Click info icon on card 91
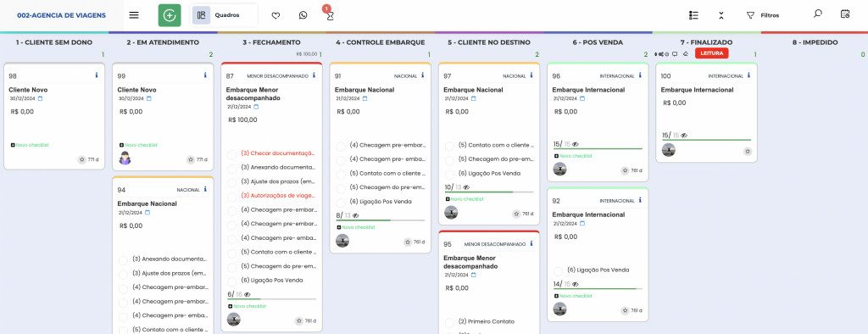 [422, 75]
